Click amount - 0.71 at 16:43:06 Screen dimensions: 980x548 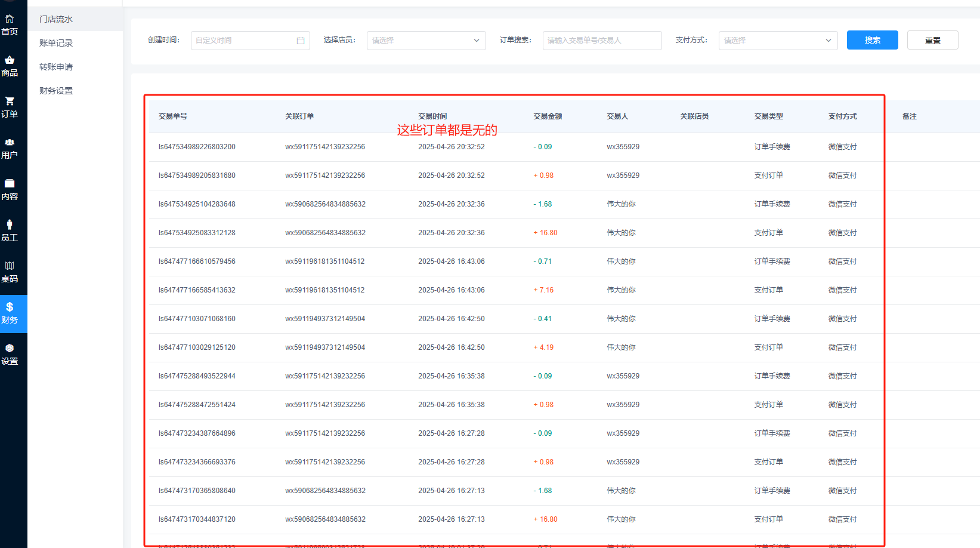coord(543,261)
